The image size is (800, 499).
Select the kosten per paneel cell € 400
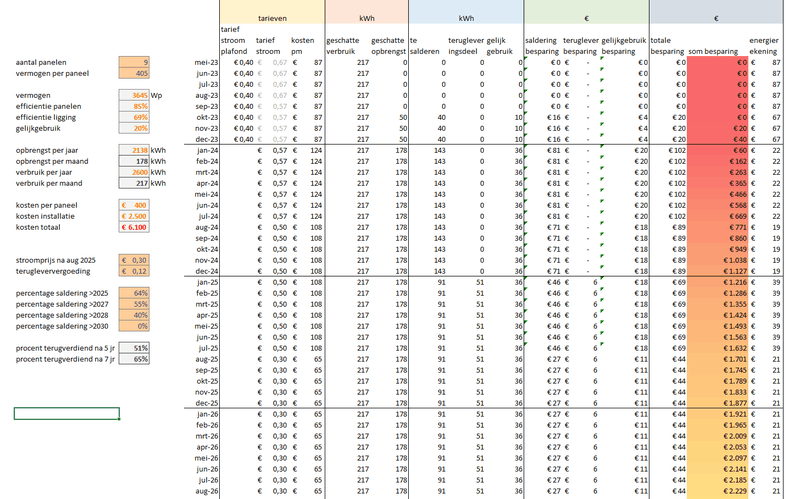[x=134, y=205]
